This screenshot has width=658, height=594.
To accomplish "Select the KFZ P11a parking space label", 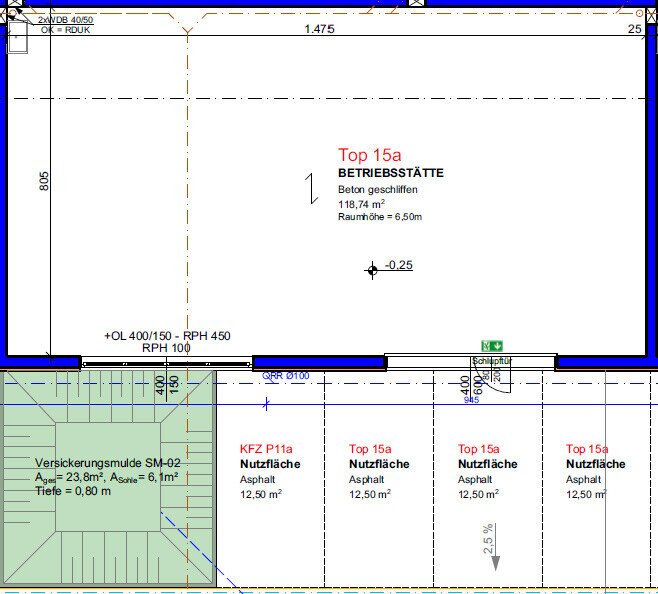I will pos(268,449).
